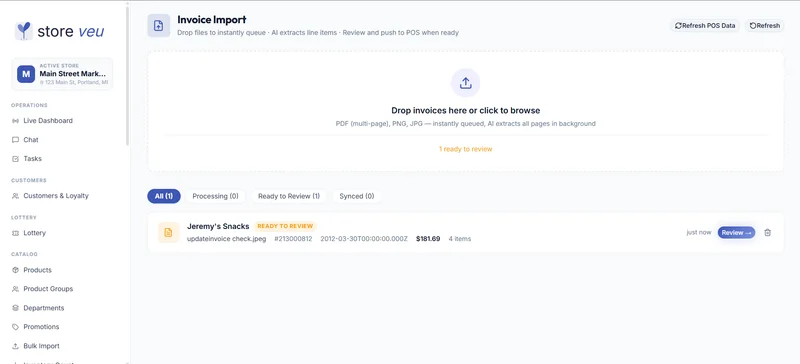Click the Products box icon
Viewport: 800px width, 364px height.
coord(15,270)
